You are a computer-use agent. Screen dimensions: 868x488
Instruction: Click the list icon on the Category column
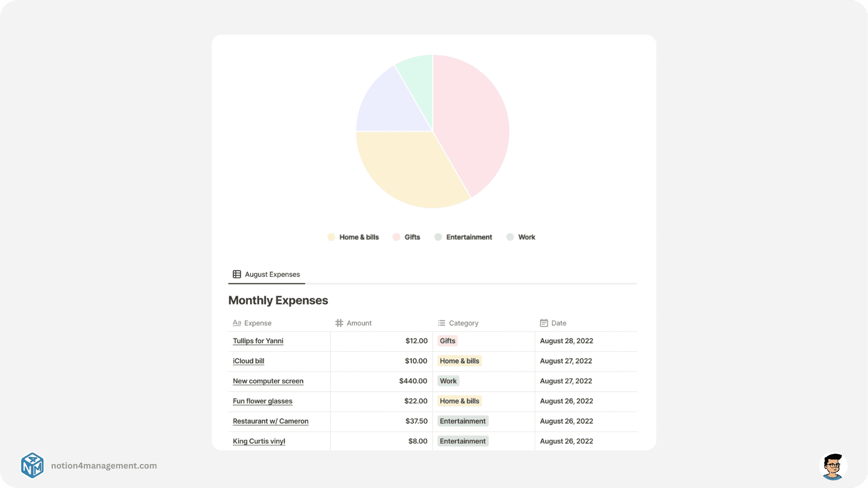pyautogui.click(x=441, y=323)
